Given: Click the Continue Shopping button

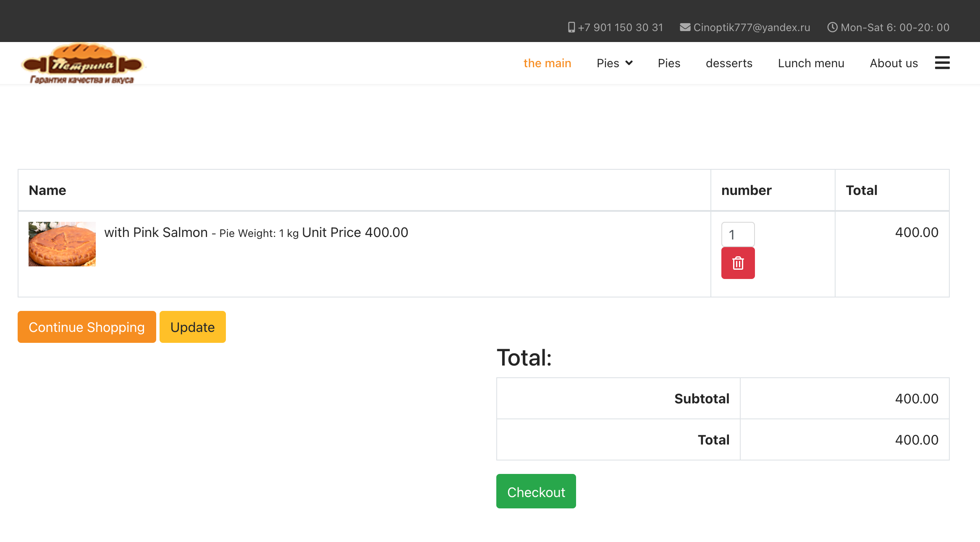Looking at the screenshot, I should 86,326.
